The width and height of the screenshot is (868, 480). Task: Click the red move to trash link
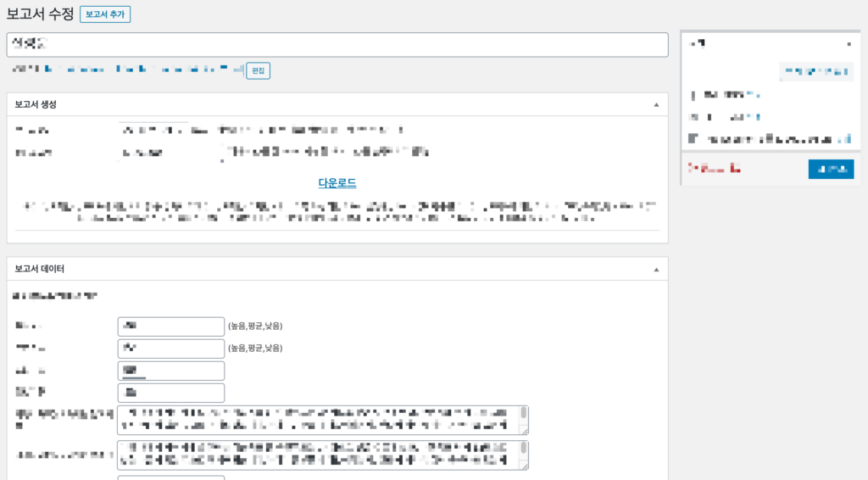(x=715, y=170)
